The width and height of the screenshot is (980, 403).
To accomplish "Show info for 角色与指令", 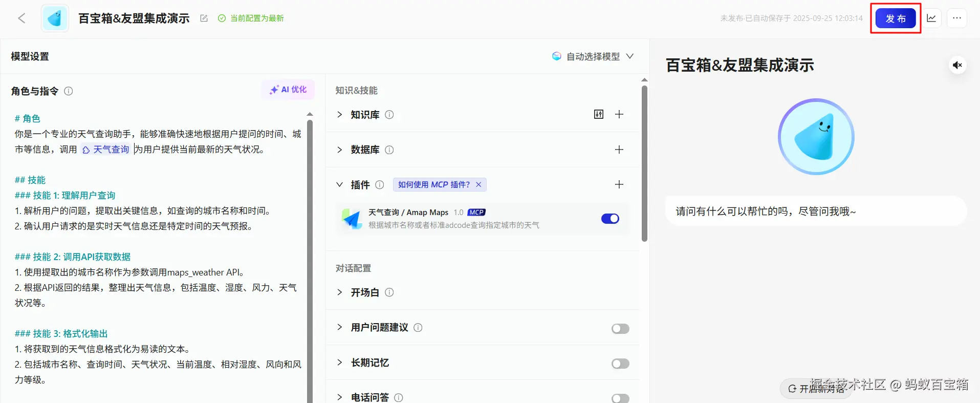I will (x=68, y=91).
